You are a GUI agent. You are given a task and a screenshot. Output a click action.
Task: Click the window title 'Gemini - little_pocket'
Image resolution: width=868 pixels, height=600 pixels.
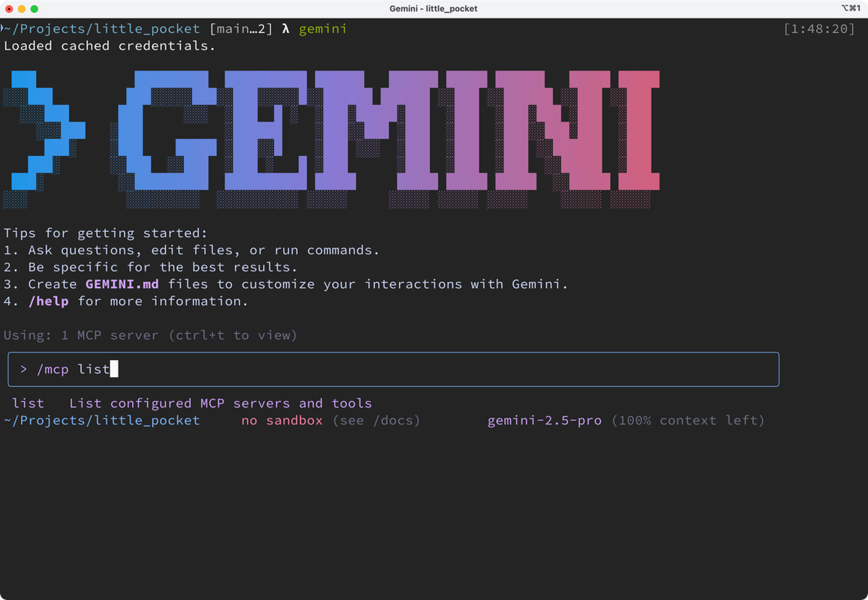point(434,9)
